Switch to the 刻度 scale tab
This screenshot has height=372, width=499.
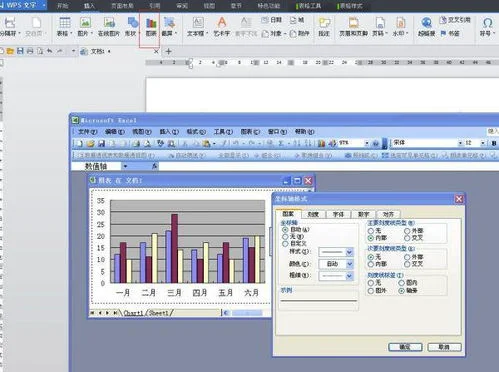tap(313, 214)
